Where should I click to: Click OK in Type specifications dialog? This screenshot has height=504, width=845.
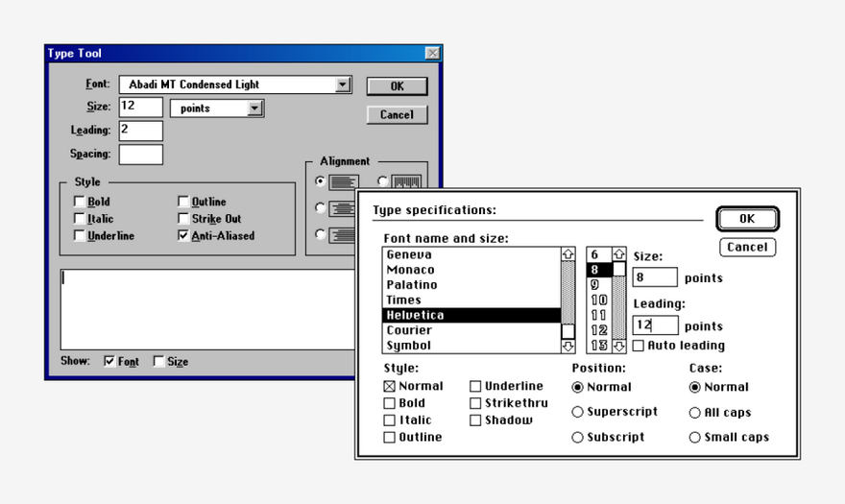747,219
